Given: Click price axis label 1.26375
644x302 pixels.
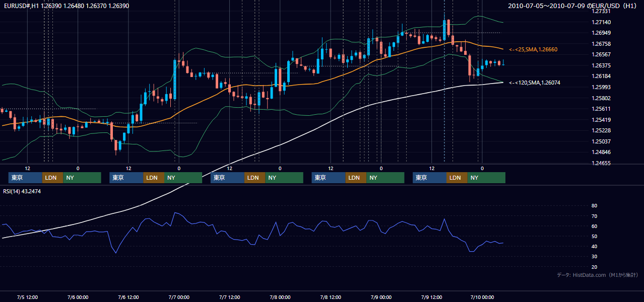Looking at the screenshot, I should pyautogui.click(x=602, y=65).
